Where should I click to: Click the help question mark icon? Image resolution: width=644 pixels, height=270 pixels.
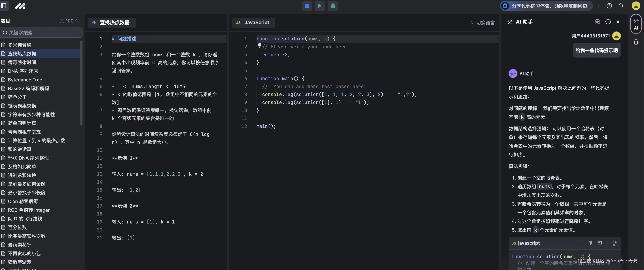609,6
